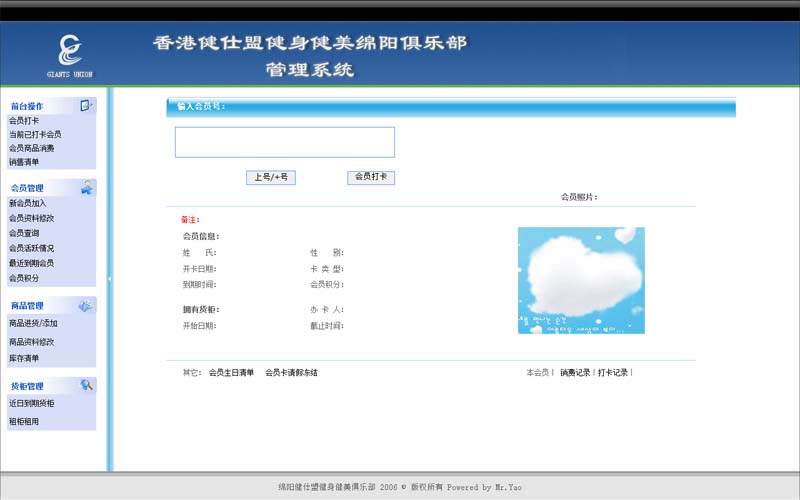Open 会员查询 in the sidebar

click(x=24, y=233)
